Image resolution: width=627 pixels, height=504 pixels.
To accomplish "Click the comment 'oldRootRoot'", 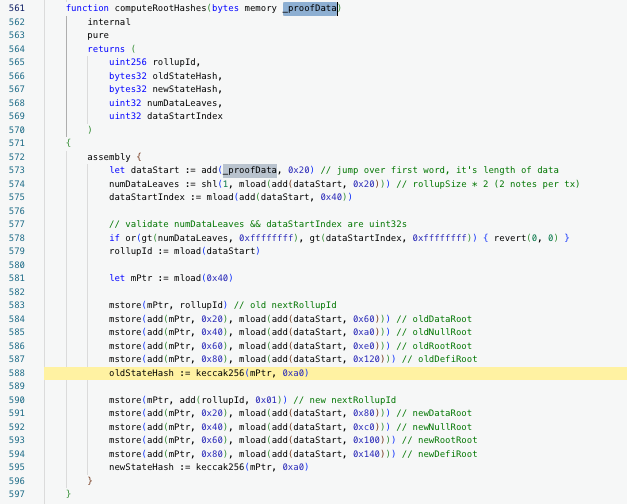I will click(442, 346).
